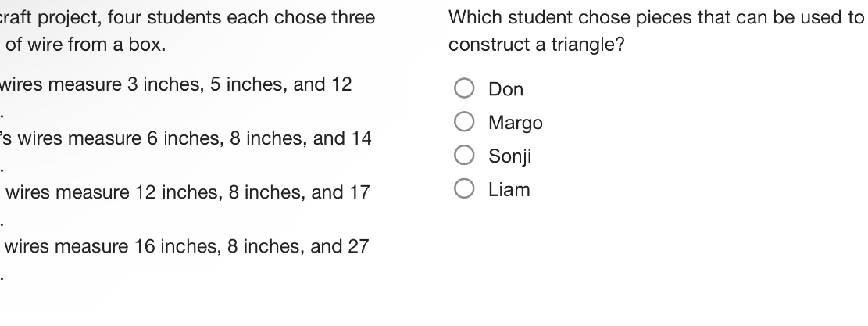Click the line listing 6, 8, and 14 inches

pos(188,138)
